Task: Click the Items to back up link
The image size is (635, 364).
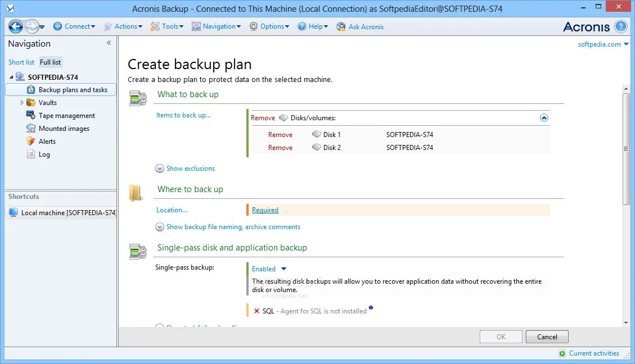Action: click(183, 115)
